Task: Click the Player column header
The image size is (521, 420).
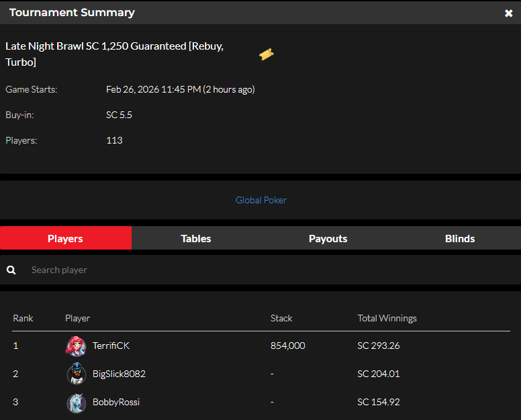Action: pos(77,318)
